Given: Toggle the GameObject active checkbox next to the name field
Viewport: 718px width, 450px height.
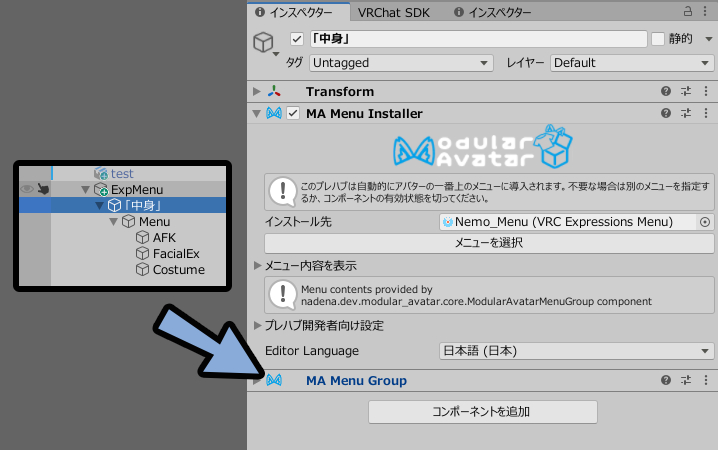Looking at the screenshot, I should pyautogui.click(x=297, y=39).
